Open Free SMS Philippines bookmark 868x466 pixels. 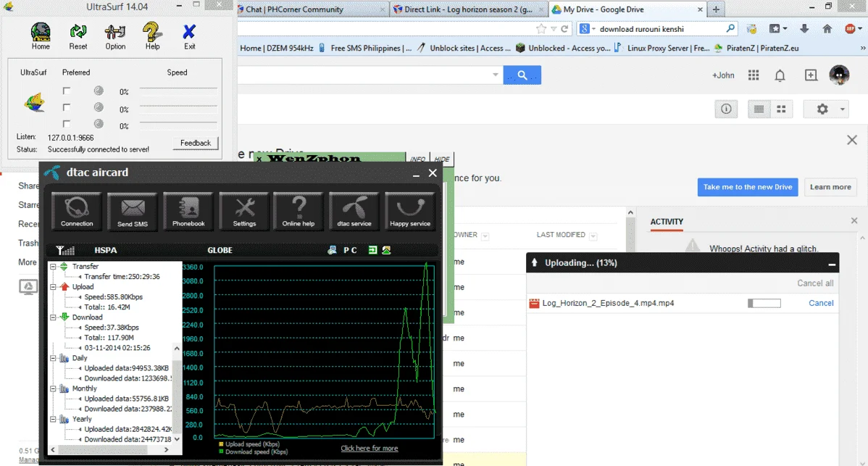(365, 48)
